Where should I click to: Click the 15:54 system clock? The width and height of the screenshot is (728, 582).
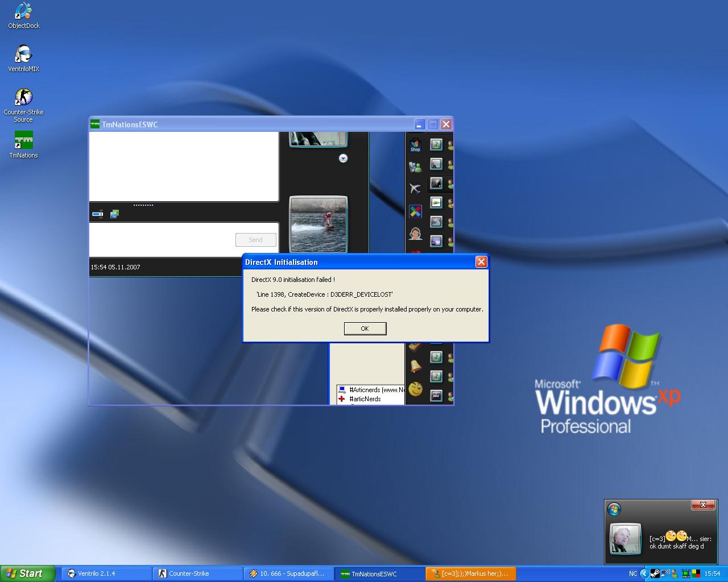click(712, 573)
